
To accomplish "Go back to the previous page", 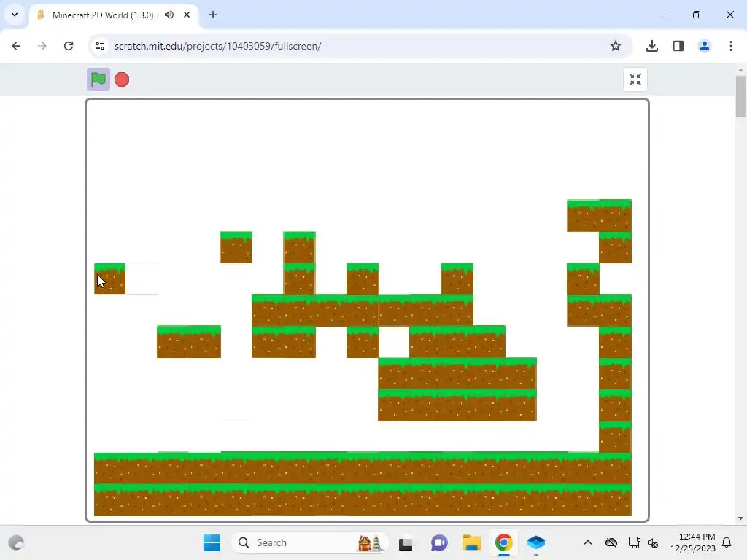I will pos(16,46).
